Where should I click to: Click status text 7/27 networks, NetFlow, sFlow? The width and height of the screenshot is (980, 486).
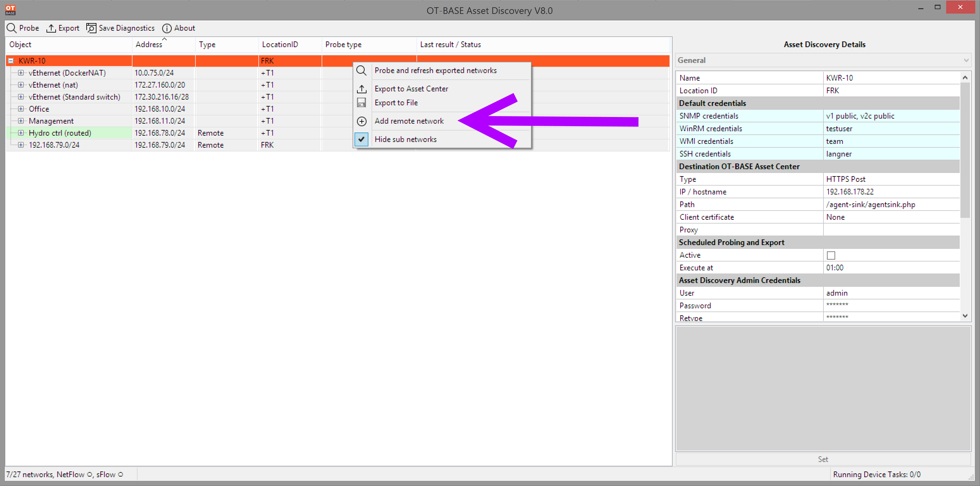[x=65, y=474]
